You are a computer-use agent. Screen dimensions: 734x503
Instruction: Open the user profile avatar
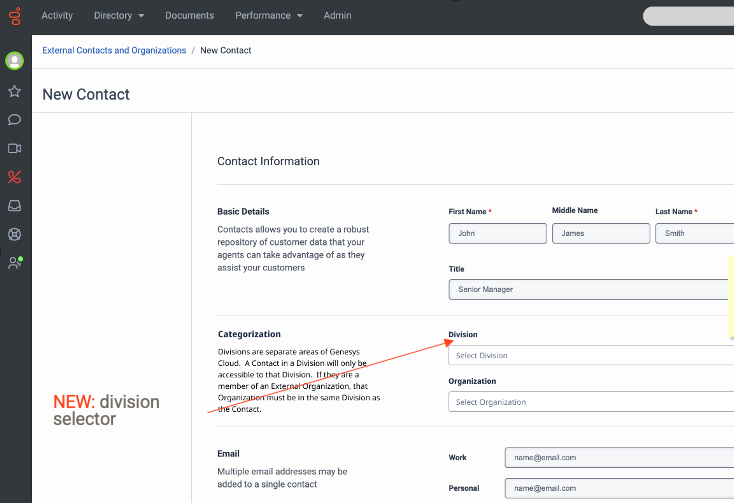15,61
